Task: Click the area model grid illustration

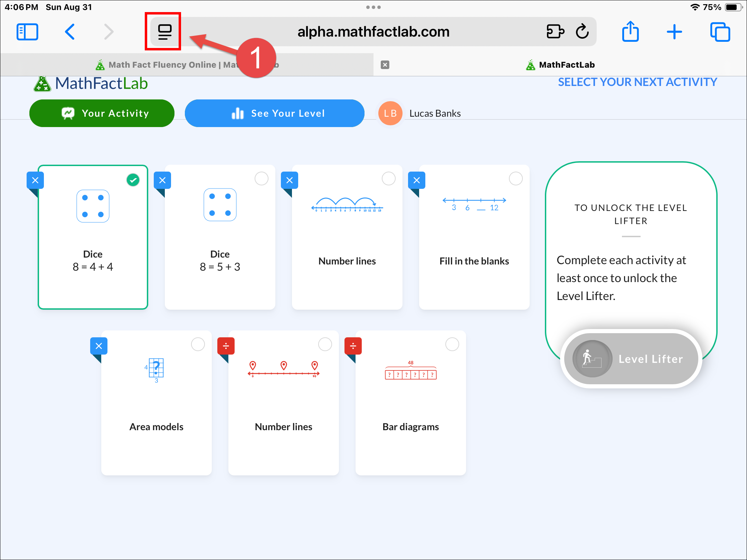Action: (x=154, y=370)
